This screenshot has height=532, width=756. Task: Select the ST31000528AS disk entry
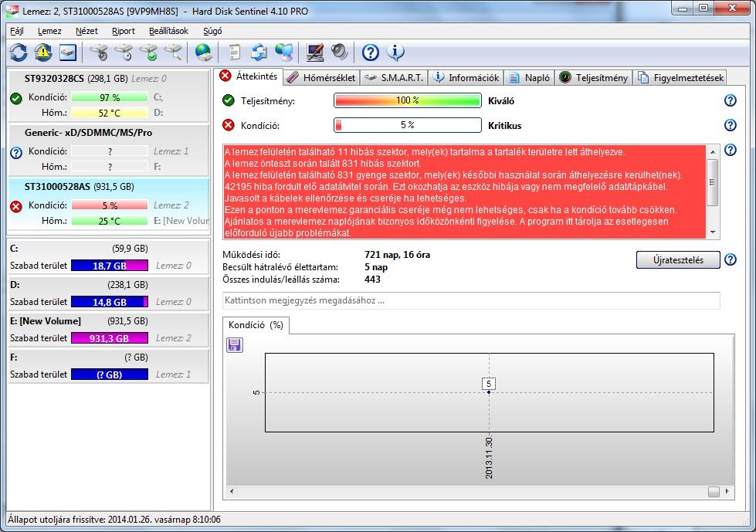[108, 204]
